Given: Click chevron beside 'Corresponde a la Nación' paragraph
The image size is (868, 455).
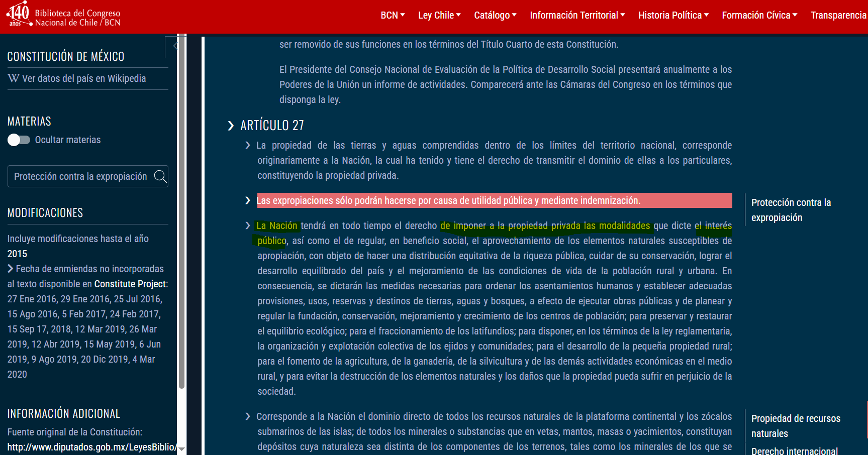Looking at the screenshot, I should pos(248,416).
